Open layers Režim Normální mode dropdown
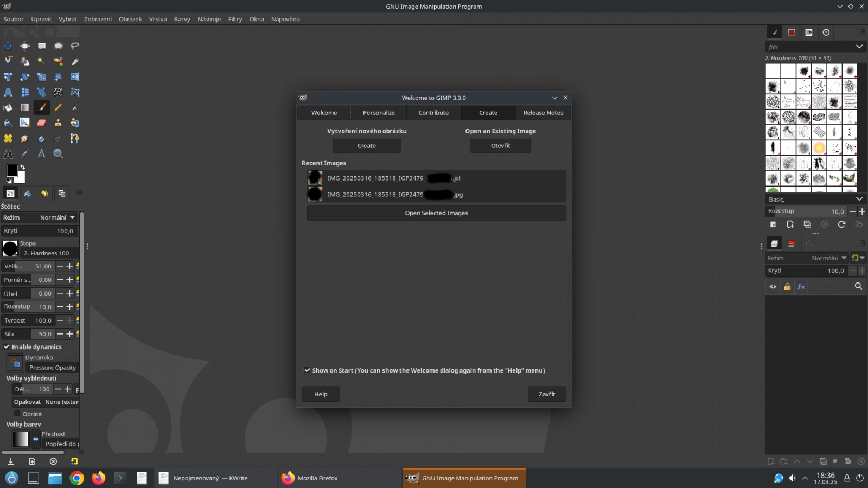Viewport: 868px width, 488px height. [x=807, y=258]
